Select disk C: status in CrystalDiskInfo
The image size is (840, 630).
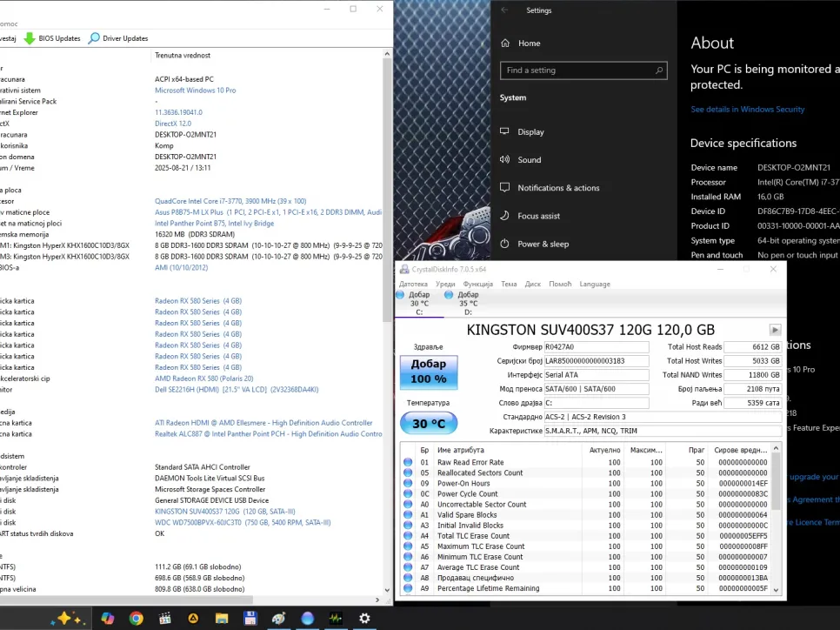tap(419, 303)
